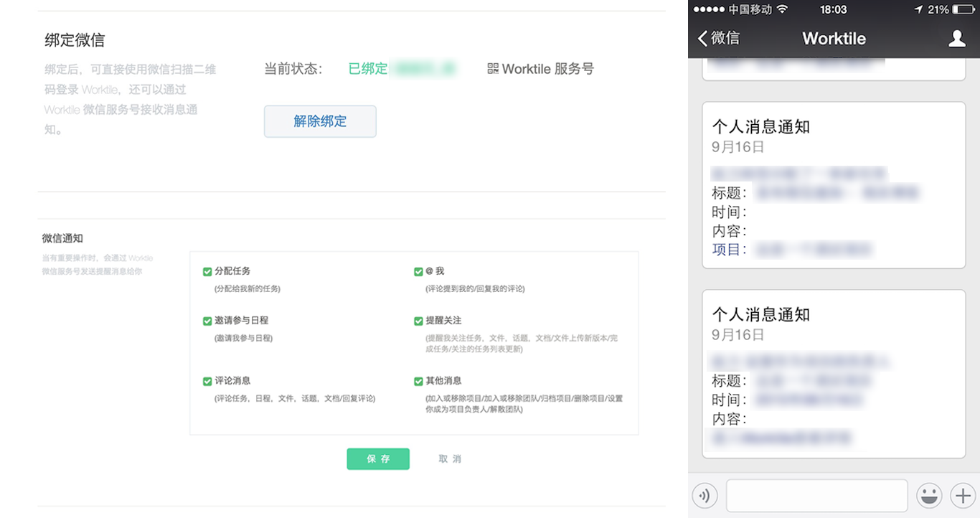Screen dimensions: 980x518
Task: Click the QR code icon beside Worktile 服务号
Action: [493, 69]
